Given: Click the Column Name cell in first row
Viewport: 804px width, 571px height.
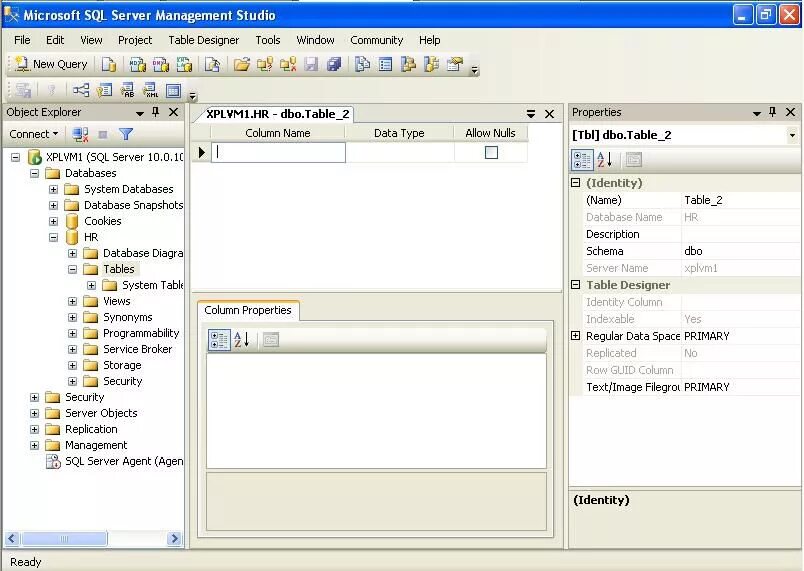Looking at the screenshot, I should click(278, 152).
